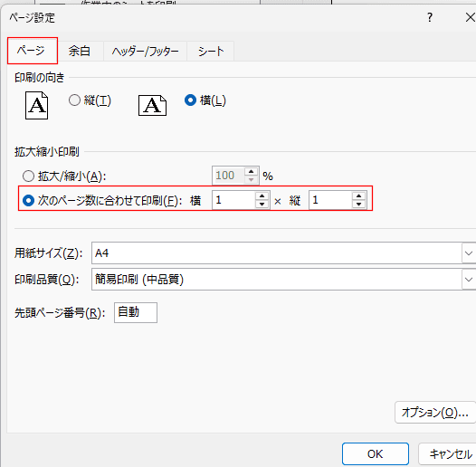Screen dimensions: 476x467
Task: Select 次のページ数に合わせて印刷 radio button
Action: [x=28, y=200]
